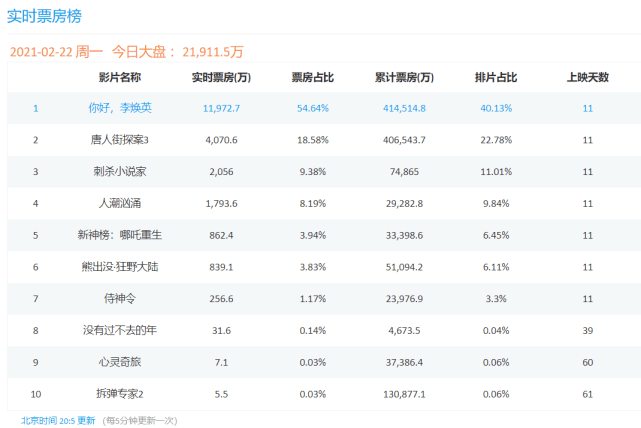This screenshot has height=428, width=641.
Task: Click the value 7.1
Action: [221, 363]
